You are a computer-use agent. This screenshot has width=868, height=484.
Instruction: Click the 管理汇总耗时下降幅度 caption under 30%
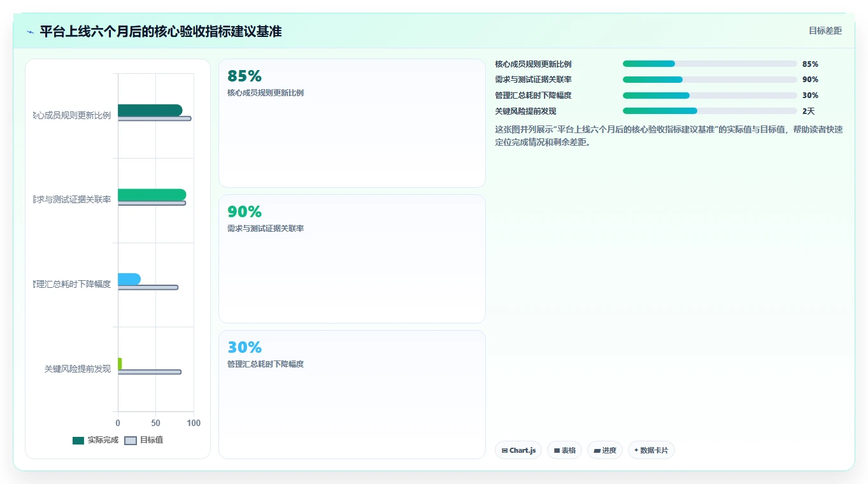coord(266,364)
